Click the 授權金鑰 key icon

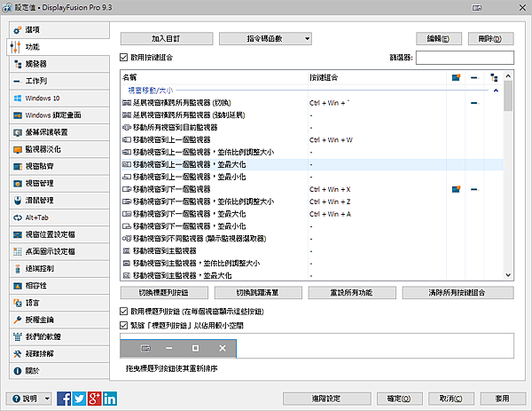point(18,320)
